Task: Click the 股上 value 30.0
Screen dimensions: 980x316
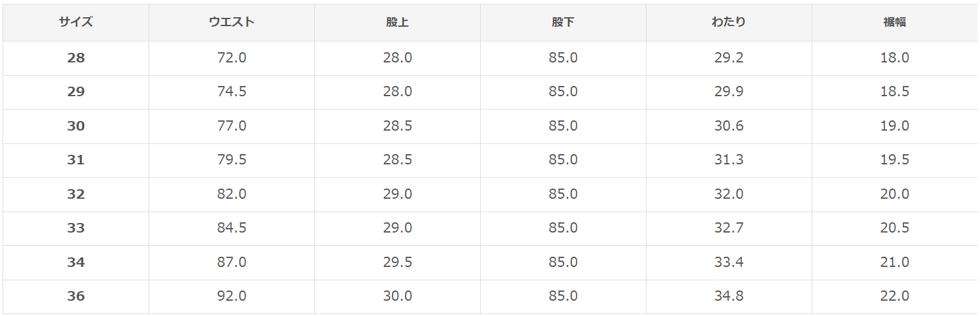Action: point(397,296)
